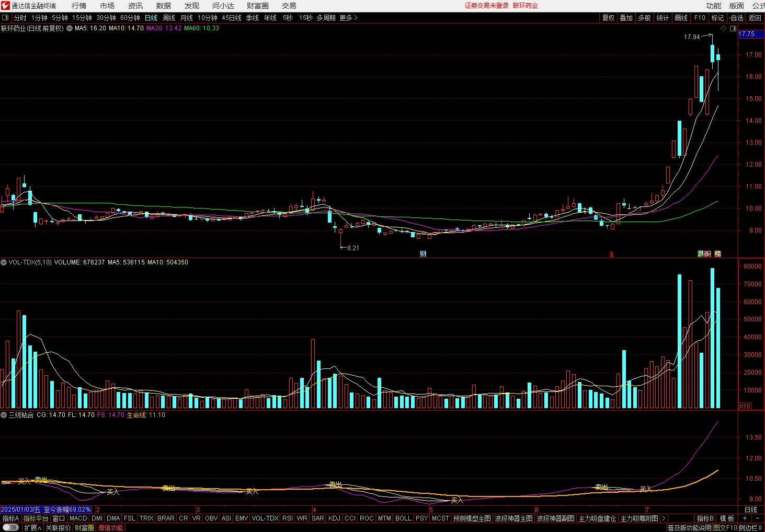Click the 关联报价 button

[58, 528]
